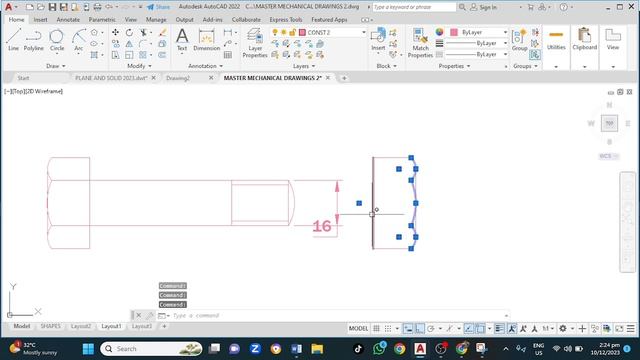
Task: Click the Scale tool icon
Action: pyautogui.click(x=129, y=55)
